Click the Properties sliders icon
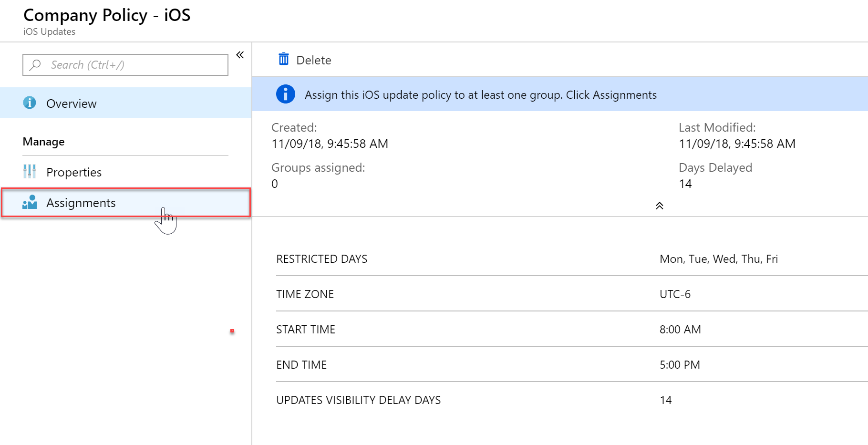The image size is (868, 445). click(x=30, y=171)
